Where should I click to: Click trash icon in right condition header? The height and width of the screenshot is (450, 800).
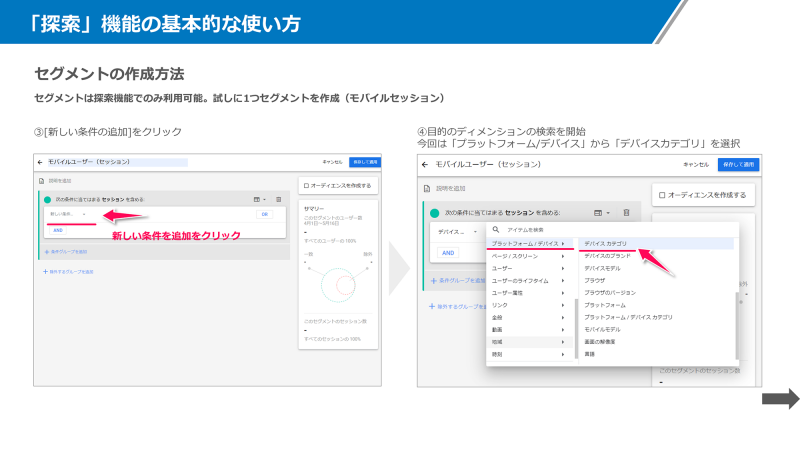pyautogui.click(x=626, y=212)
